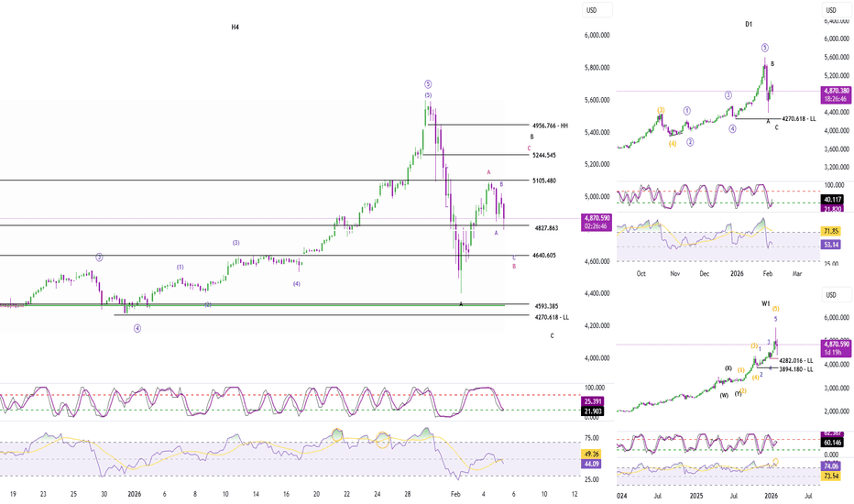Click the 44.09 RSI value tag
This screenshot has height=504, width=854.
click(592, 464)
